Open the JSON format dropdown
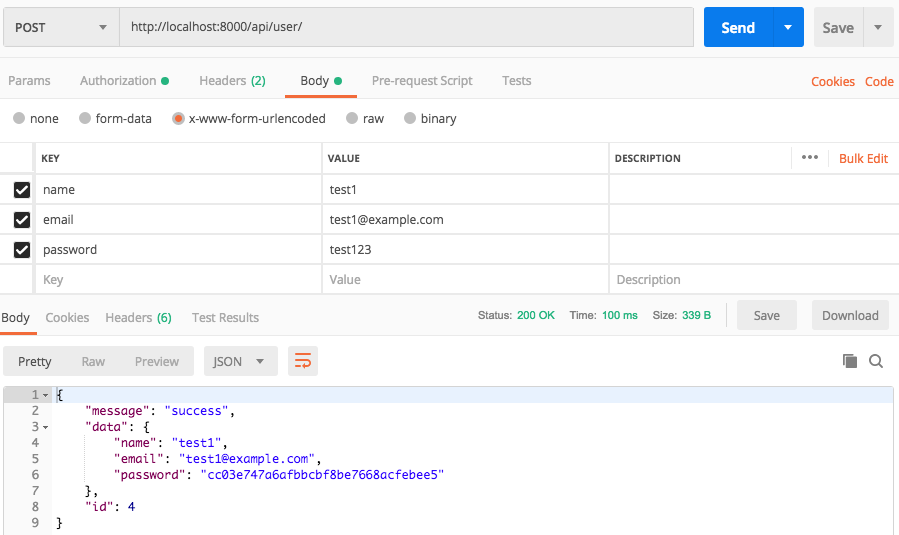This screenshot has width=899, height=535. point(240,361)
